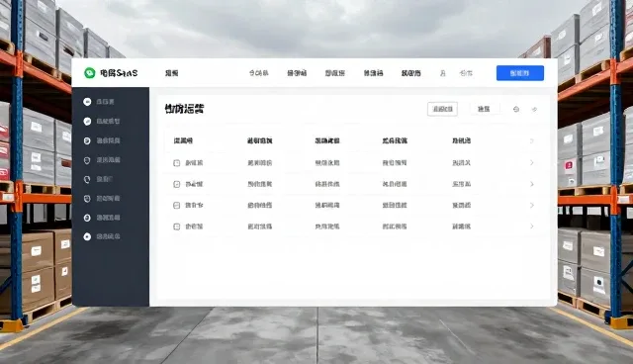Screen dimensions: 633x364
Task: Select the eighth sidebar icon at the bottom
Action: coord(87,236)
